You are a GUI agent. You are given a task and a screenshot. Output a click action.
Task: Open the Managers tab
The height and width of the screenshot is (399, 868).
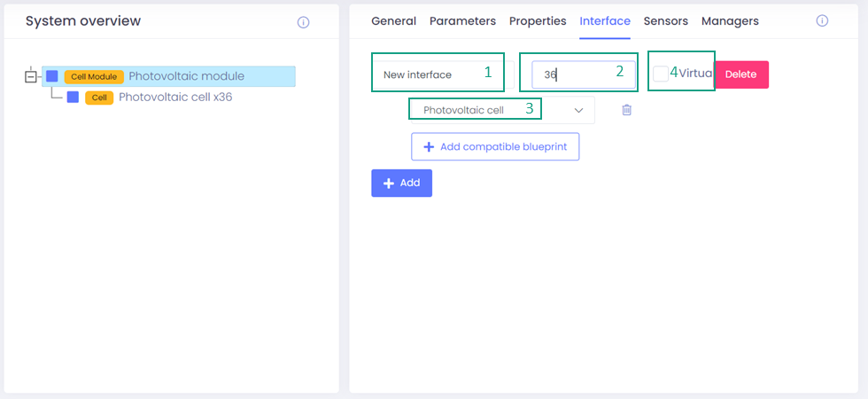coord(730,21)
